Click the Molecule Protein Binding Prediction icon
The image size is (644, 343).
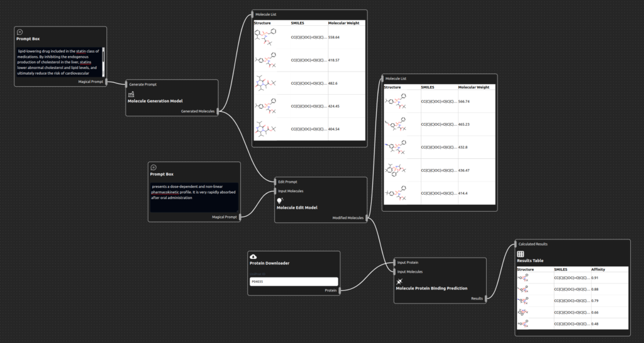(400, 281)
